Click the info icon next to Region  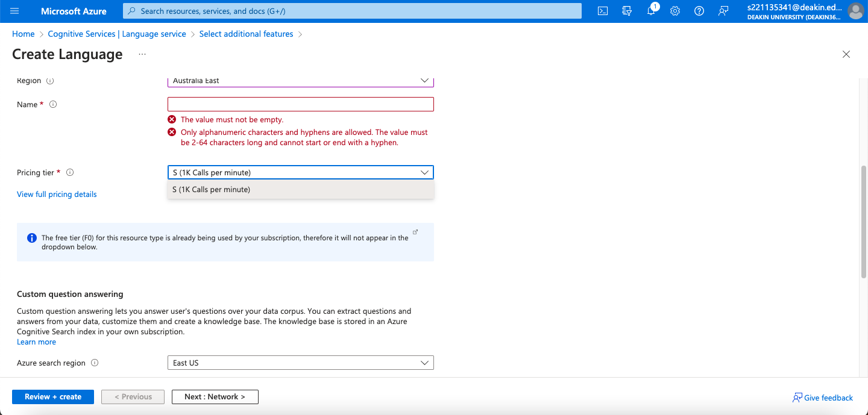tap(50, 81)
